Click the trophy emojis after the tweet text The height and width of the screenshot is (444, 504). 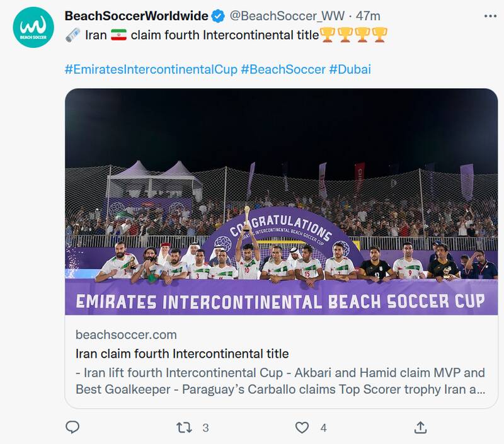coord(353,35)
